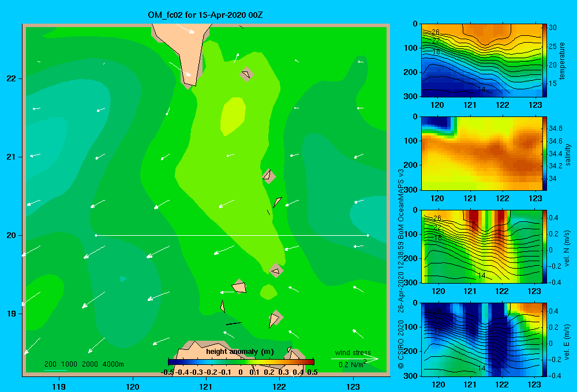The height and width of the screenshot is (392, 577).
Task: Click the temperature colorbar
Action: 544,61
